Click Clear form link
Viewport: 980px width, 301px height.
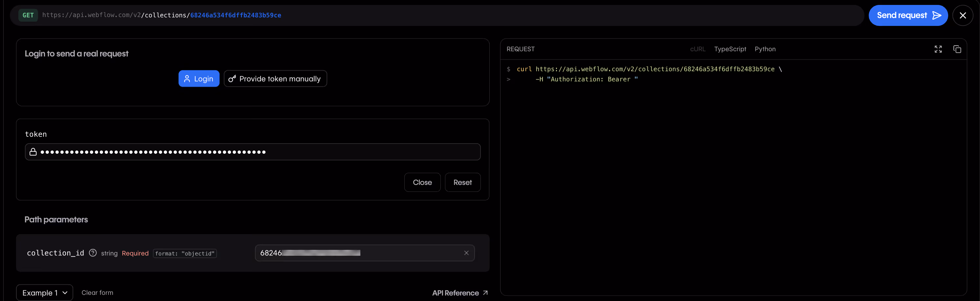97,292
